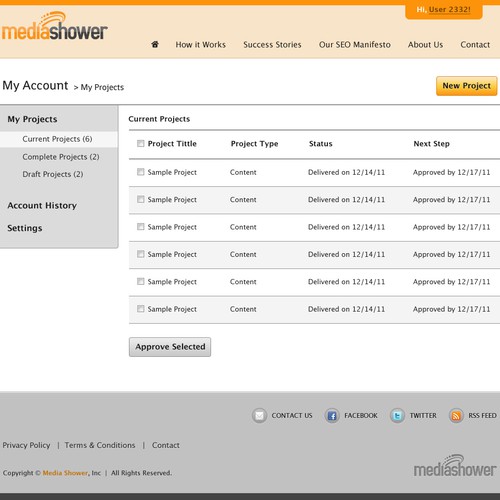Viewport: 500px width, 500px height.
Task: Check the last Sample Project checkbox
Action: tap(141, 309)
